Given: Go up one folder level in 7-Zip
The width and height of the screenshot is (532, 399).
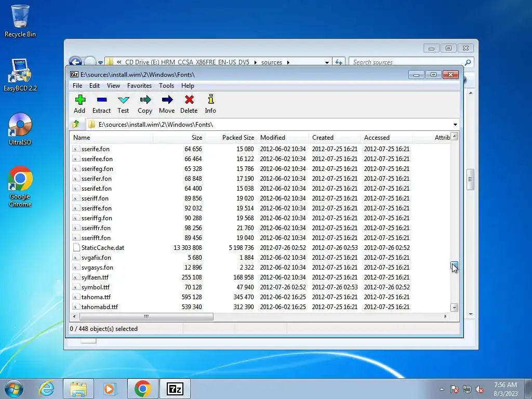Looking at the screenshot, I should tap(76, 124).
